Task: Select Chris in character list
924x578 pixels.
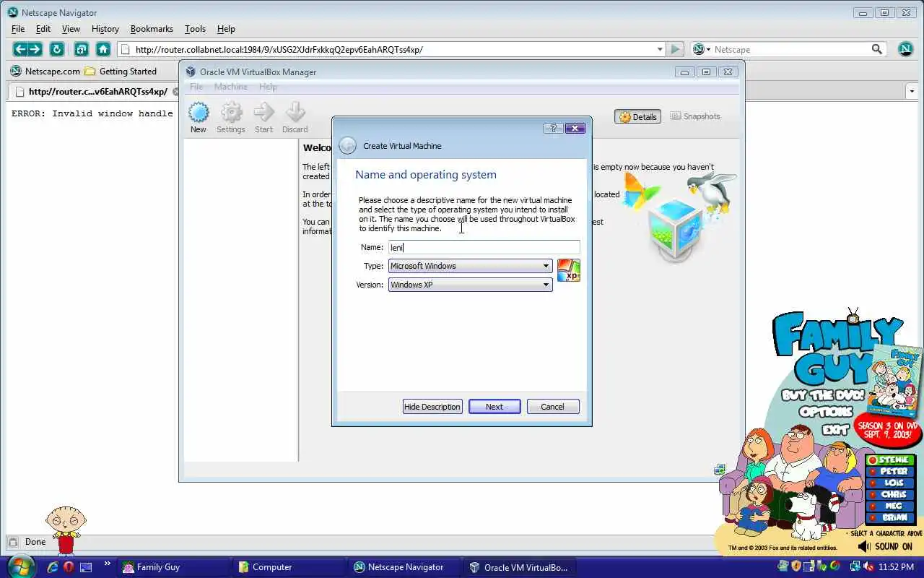Action: point(890,494)
